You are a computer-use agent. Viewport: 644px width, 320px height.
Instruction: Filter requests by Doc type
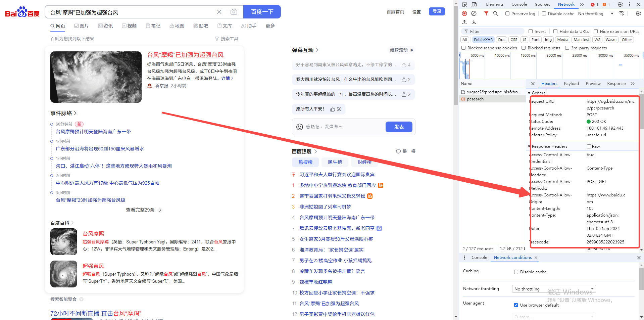tap(501, 40)
